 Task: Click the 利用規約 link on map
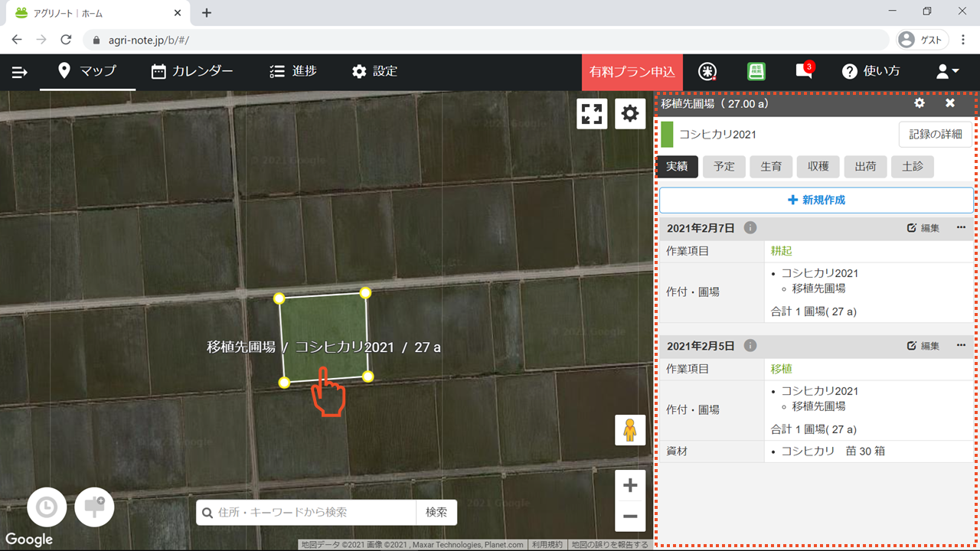(547, 545)
